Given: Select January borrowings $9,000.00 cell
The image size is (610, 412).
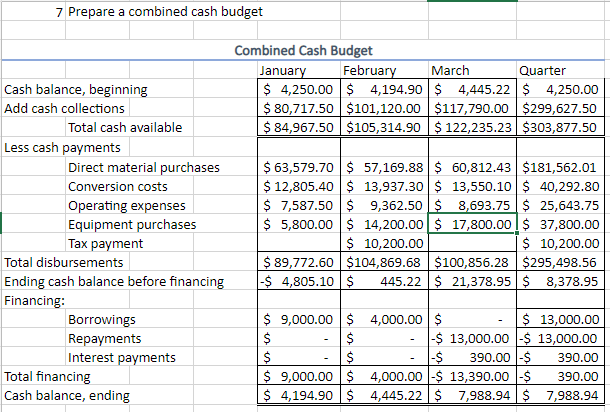Looking at the screenshot, I should pyautogui.click(x=299, y=320).
